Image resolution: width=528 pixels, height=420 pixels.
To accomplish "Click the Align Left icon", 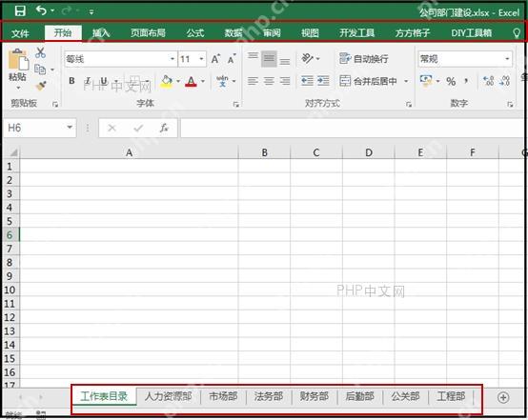I will tap(253, 81).
